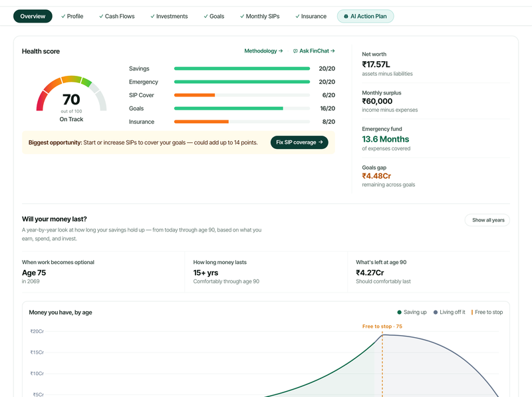The width and height of the screenshot is (532, 397).
Task: Open the Investments tab
Action: click(x=169, y=16)
